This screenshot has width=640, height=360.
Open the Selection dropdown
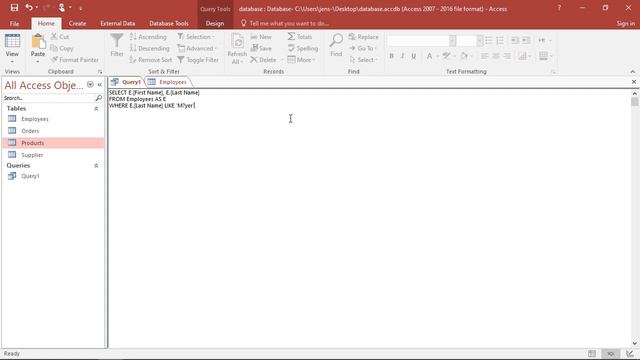coord(196,37)
